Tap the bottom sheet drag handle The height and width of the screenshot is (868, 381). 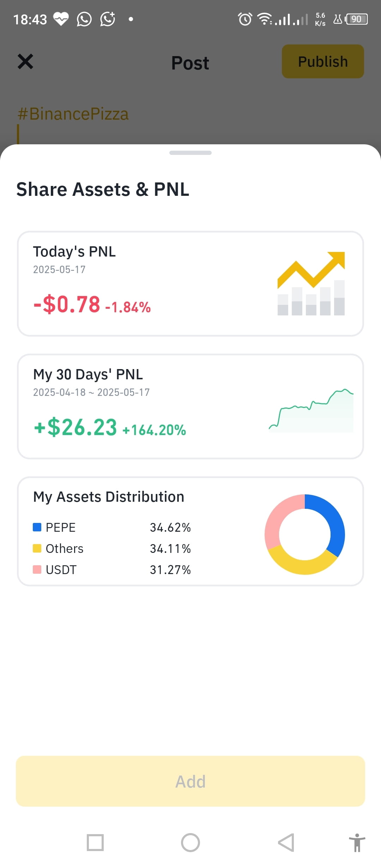coord(190,153)
